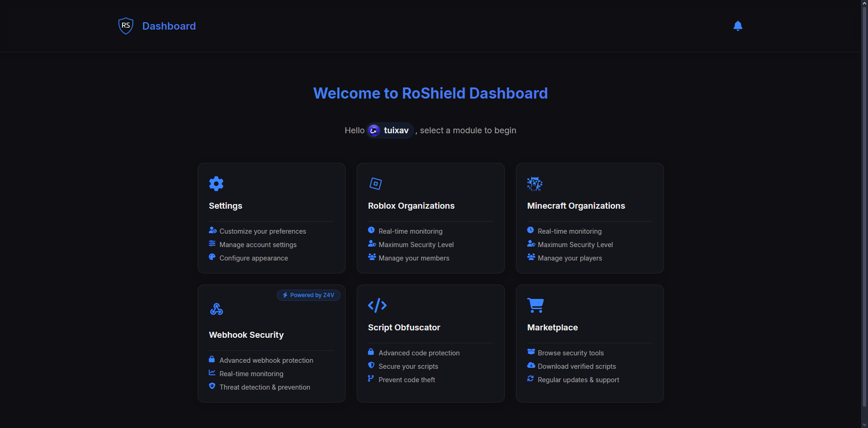Click the chart icon in Webhook Security card
The image size is (868, 428).
point(212,373)
